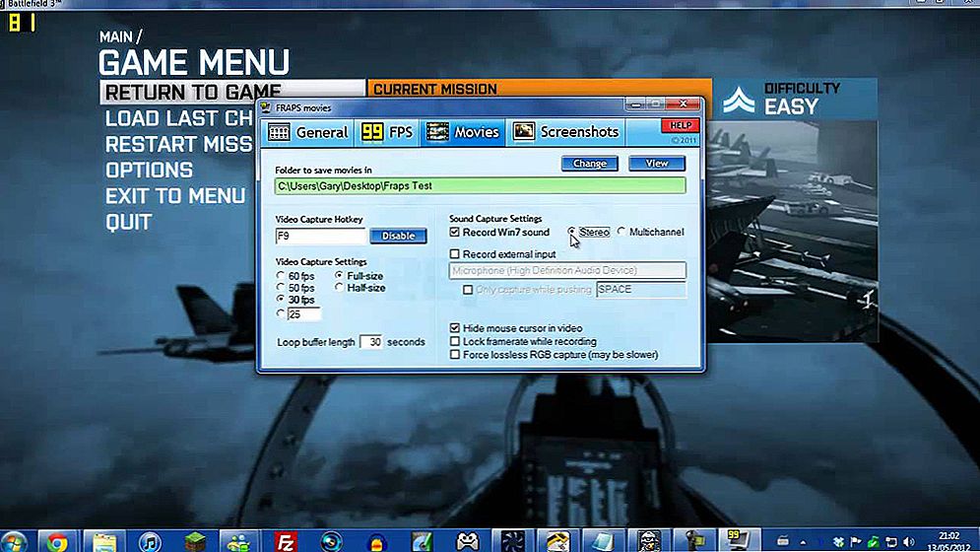Click the yellow striped taskbar icon
This screenshot has height=552, width=980.
(558, 542)
